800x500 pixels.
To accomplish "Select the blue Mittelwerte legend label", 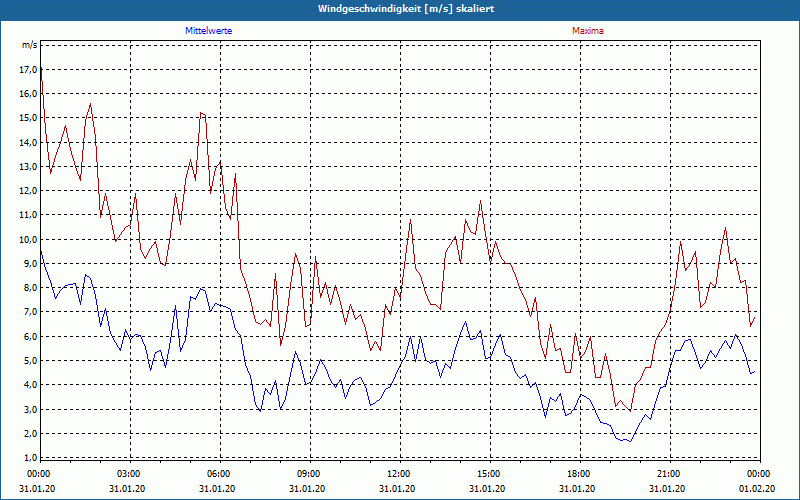I will [x=209, y=31].
